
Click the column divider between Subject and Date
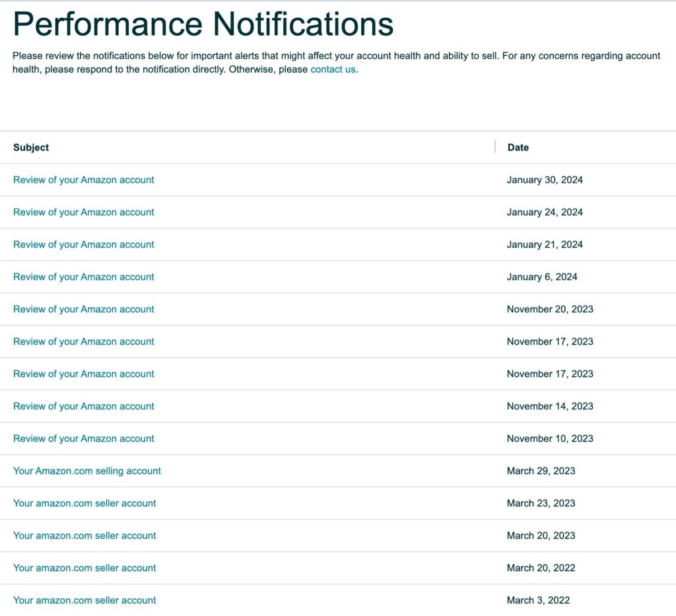(x=495, y=145)
